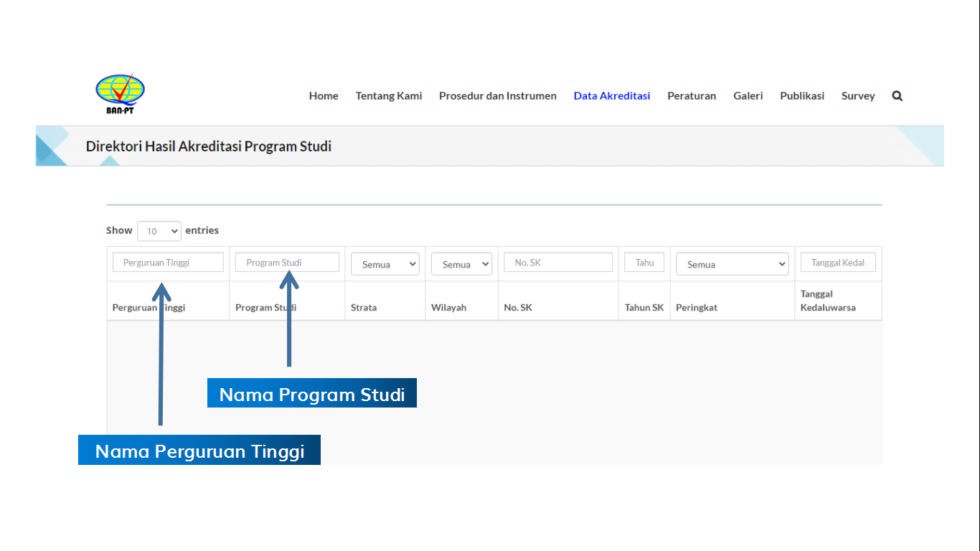Open the Wilayah filter dropdown
The height and width of the screenshot is (551, 980).
(461, 264)
